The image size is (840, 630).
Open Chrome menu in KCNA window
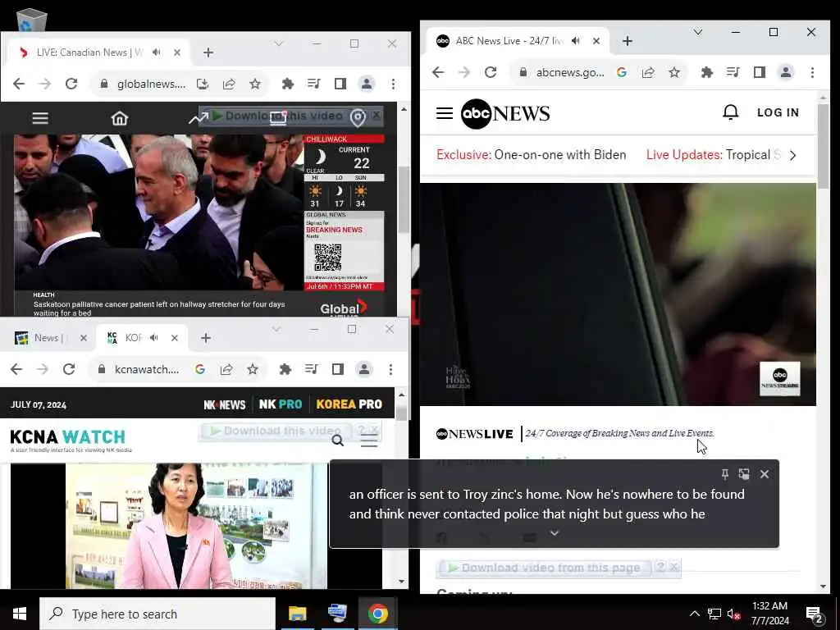pos(390,369)
